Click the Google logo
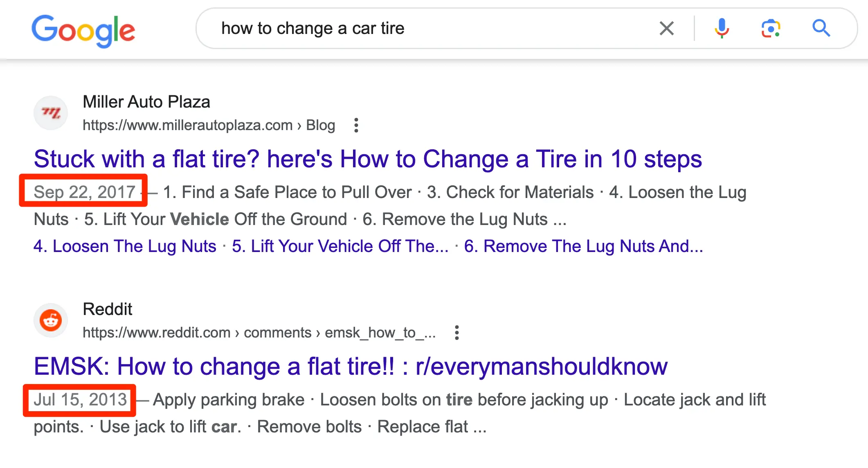Image resolution: width=868 pixels, height=468 pixels. [x=83, y=30]
